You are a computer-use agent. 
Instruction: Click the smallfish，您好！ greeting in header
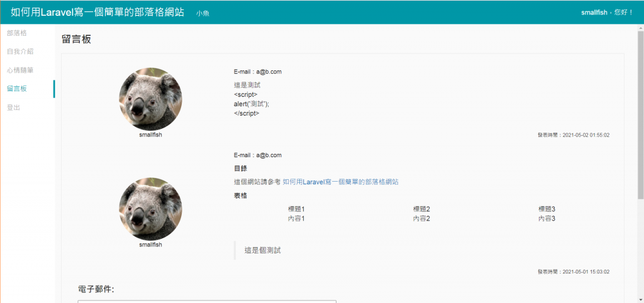[x=607, y=13]
